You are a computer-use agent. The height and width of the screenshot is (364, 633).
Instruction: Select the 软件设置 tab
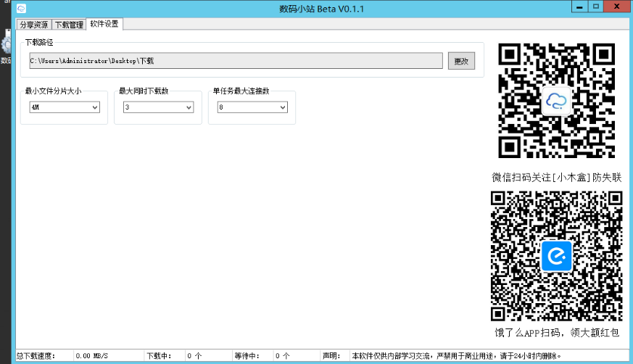point(104,24)
